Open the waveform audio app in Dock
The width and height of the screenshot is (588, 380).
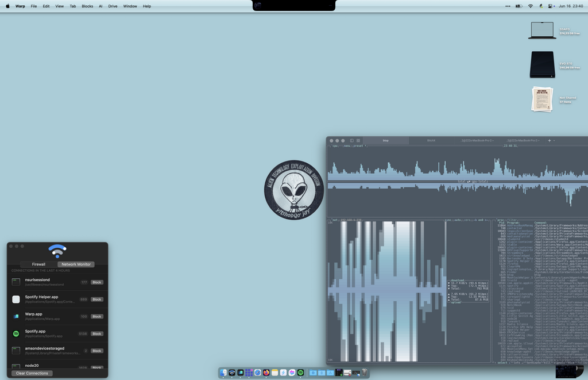(x=292, y=373)
